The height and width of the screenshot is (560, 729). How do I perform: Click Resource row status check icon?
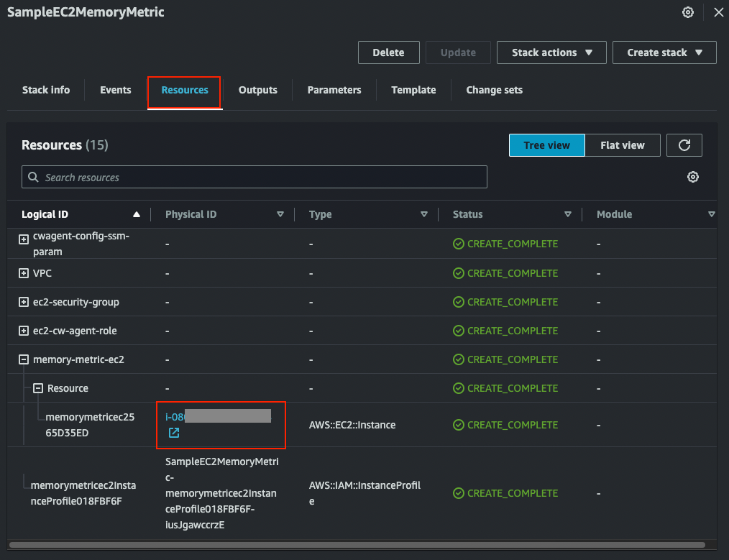[x=459, y=388]
